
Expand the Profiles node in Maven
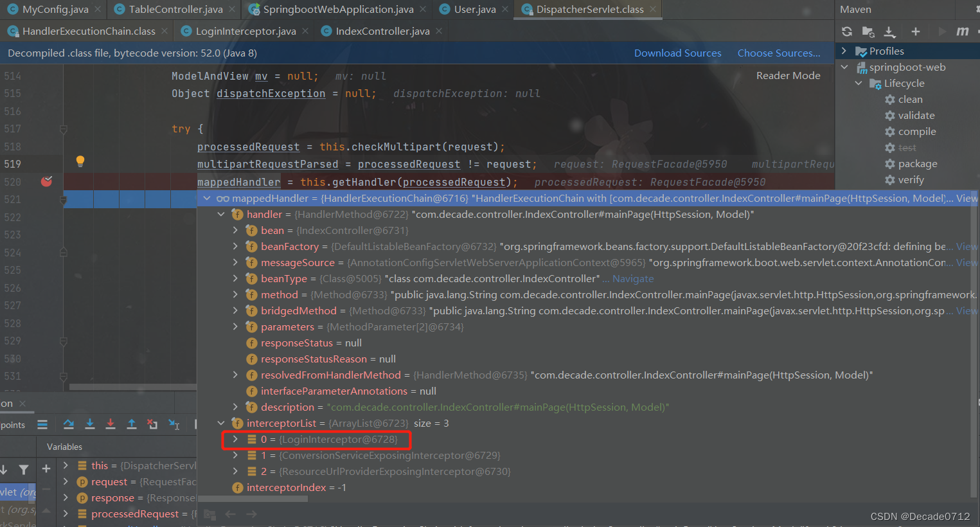[844, 51]
